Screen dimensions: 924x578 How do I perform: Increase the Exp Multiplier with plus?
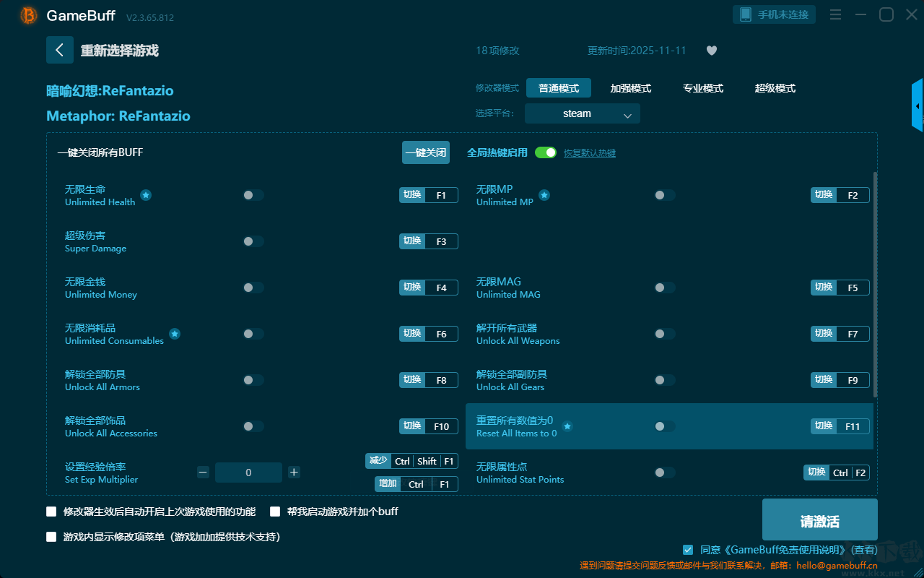point(294,473)
